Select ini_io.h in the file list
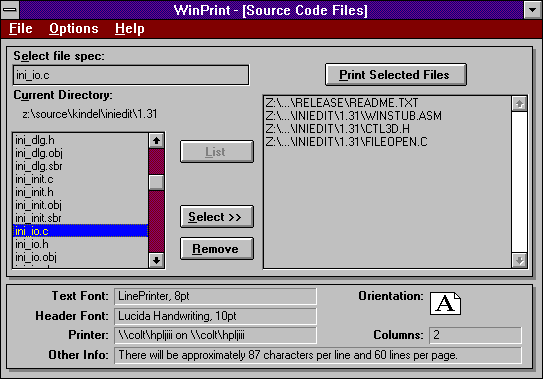543x379 pixels. [x=80, y=244]
